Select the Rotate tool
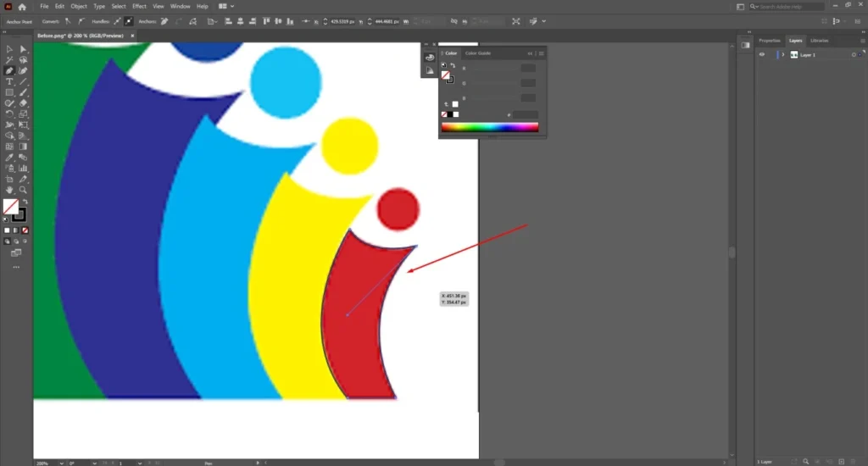 pos(9,114)
